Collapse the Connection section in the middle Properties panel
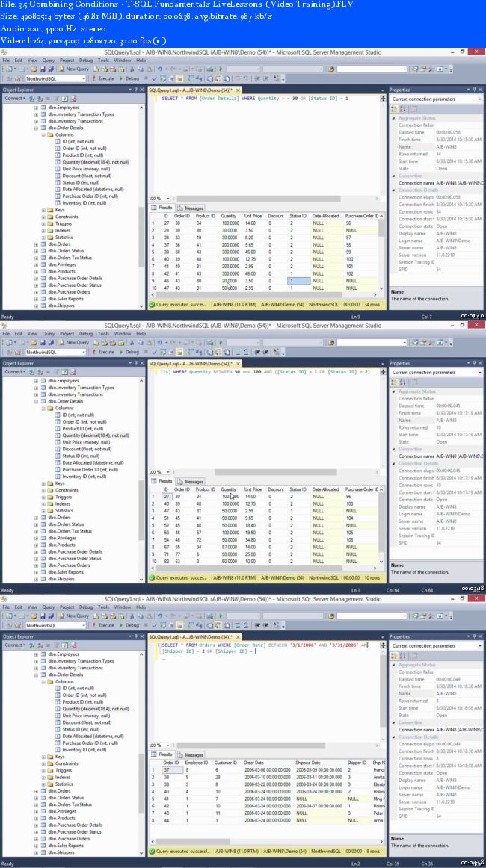 pos(393,449)
